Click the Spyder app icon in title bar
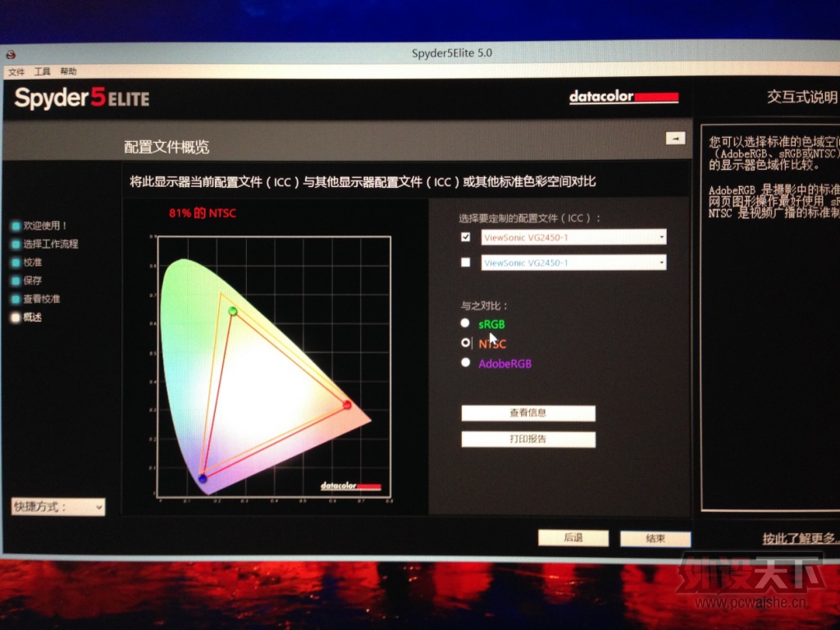 (x=11, y=54)
